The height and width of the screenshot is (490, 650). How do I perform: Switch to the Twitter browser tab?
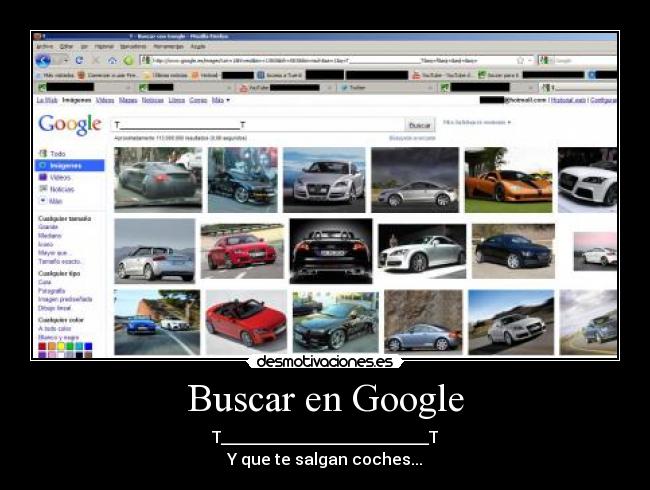[386, 87]
